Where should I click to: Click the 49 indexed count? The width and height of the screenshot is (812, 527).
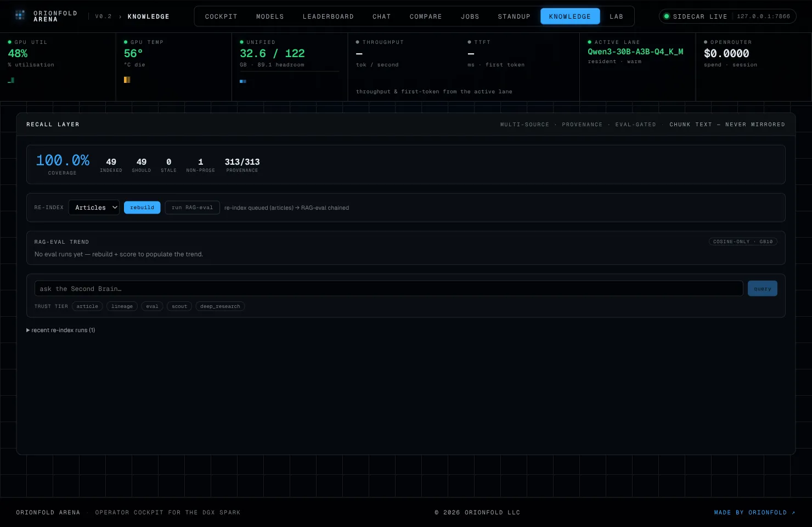tap(111, 162)
